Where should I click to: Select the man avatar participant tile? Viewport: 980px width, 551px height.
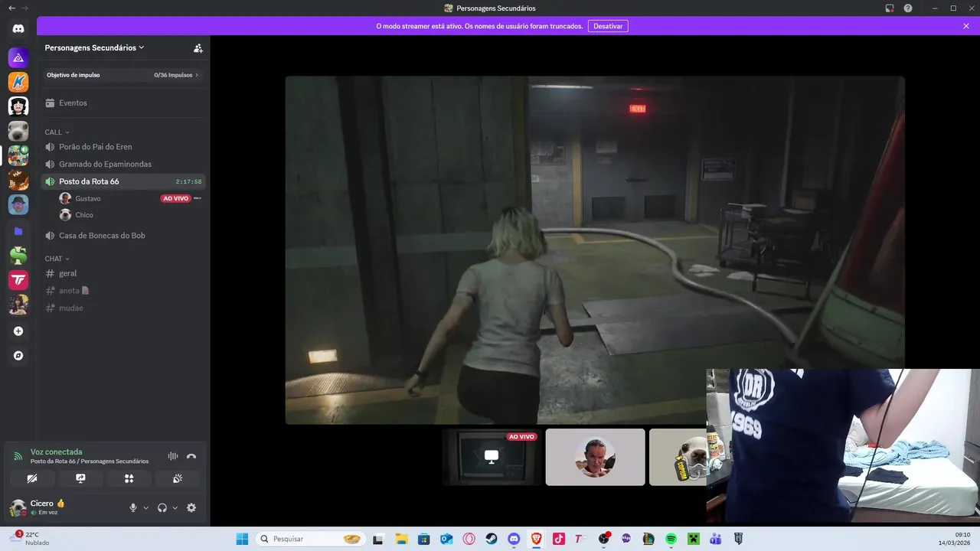pyautogui.click(x=596, y=457)
